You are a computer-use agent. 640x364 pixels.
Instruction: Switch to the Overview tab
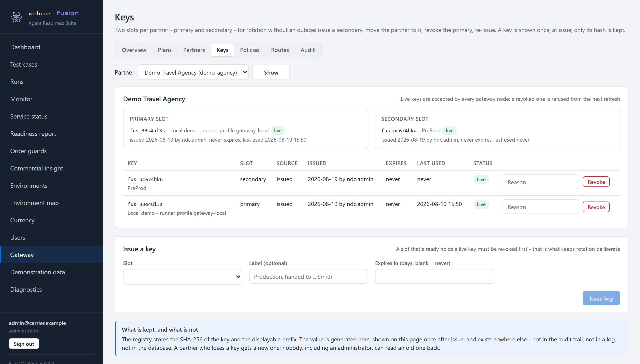click(134, 50)
